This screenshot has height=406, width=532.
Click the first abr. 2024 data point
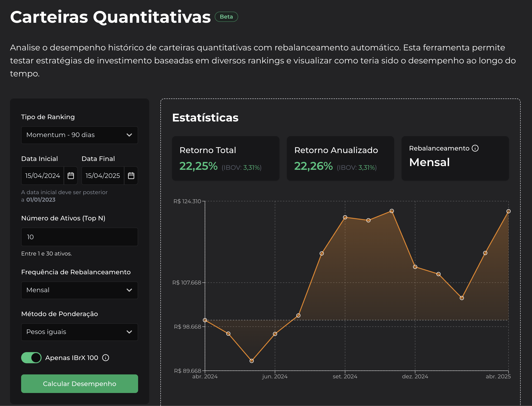pos(205,320)
